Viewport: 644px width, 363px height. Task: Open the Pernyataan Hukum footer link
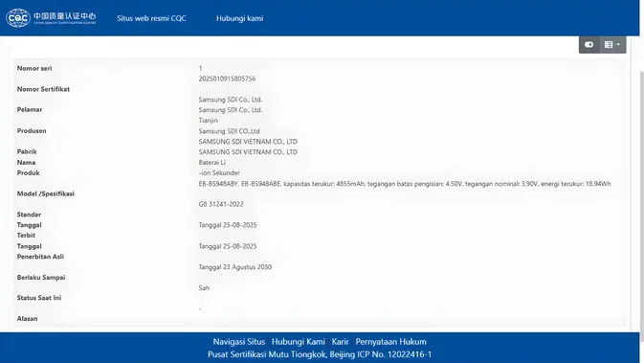point(391,342)
